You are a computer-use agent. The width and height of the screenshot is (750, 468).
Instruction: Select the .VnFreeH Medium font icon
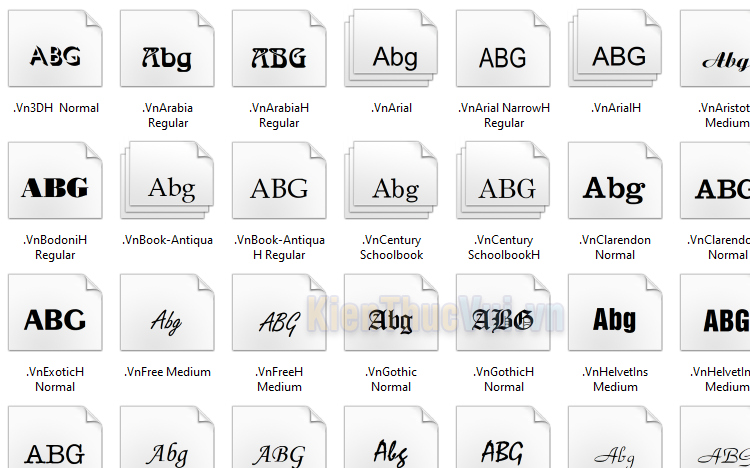pos(279,319)
